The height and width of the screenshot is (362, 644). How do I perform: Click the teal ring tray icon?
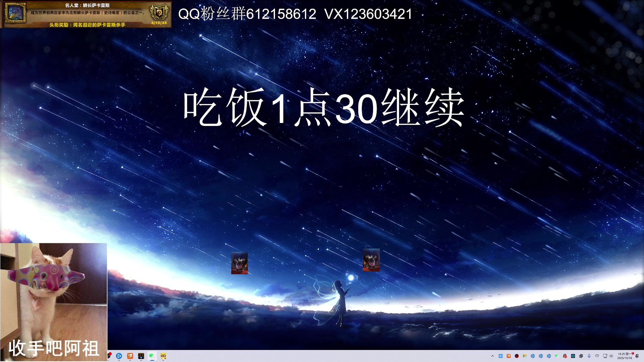click(573, 356)
